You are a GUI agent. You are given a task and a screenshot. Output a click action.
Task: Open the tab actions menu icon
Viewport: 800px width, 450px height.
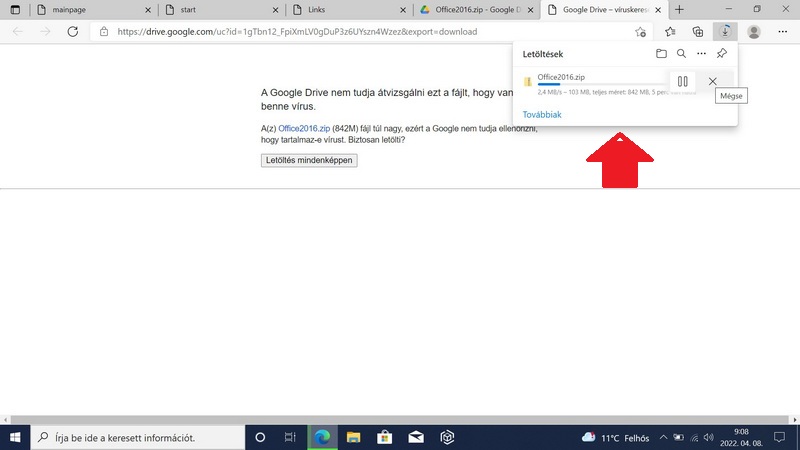point(15,10)
